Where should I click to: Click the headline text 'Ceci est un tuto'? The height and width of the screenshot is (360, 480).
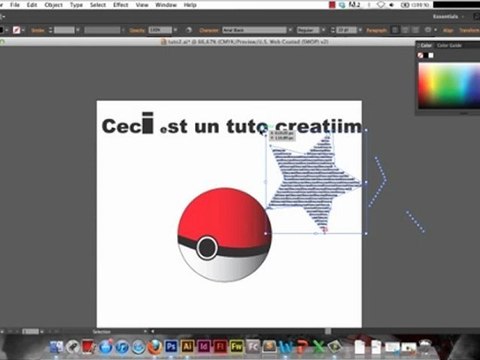184,126
